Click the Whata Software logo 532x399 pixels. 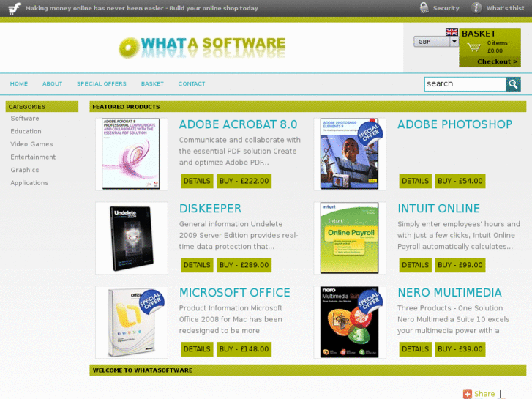pos(202,47)
